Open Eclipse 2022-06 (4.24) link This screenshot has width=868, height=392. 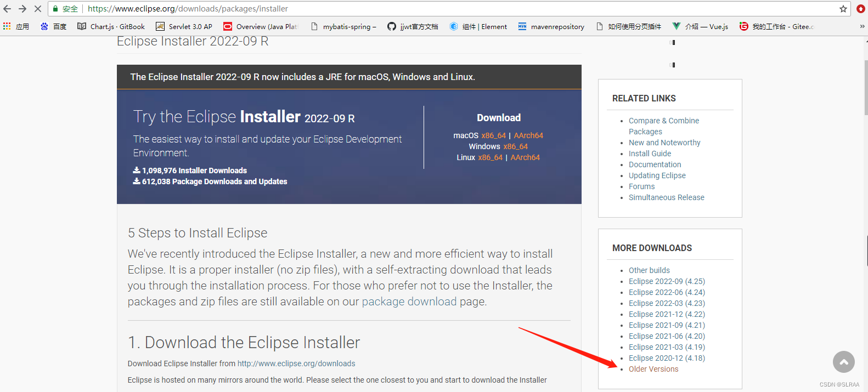[x=667, y=292]
